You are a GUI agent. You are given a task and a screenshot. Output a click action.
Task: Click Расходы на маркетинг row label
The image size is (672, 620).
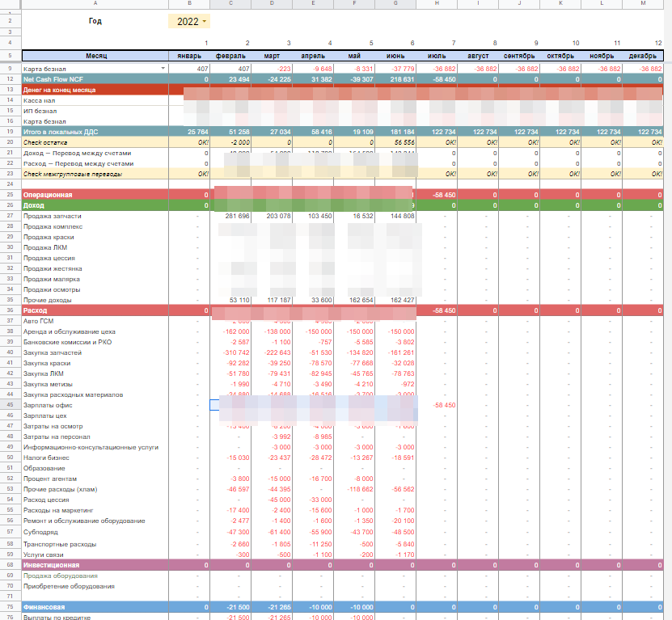tap(58, 510)
